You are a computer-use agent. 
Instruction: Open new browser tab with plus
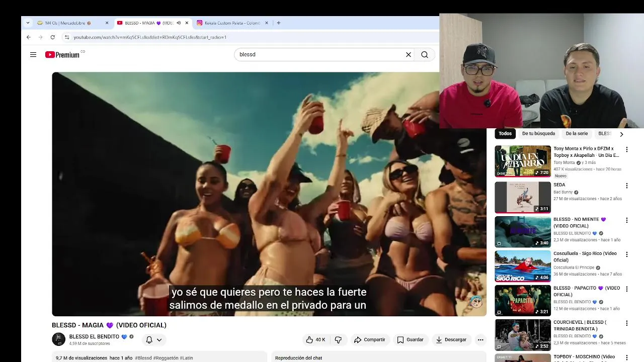tap(279, 23)
